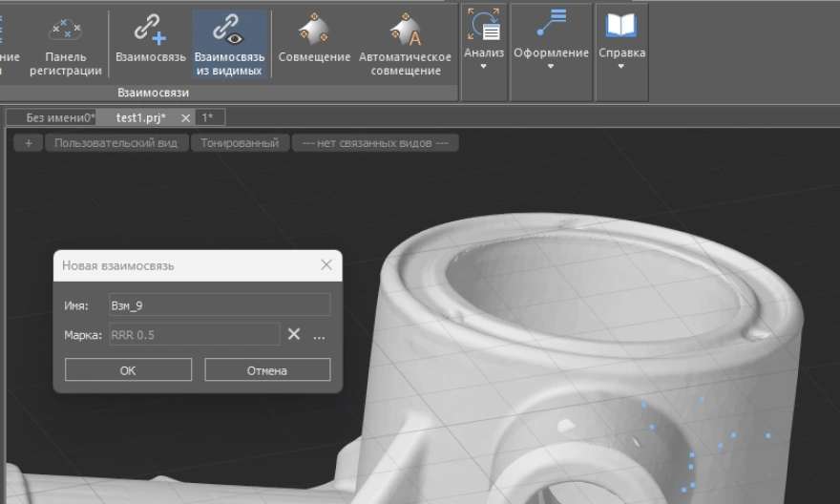Open the Тонированный visual style selector
This screenshot has width=840, height=504.
pos(240,143)
